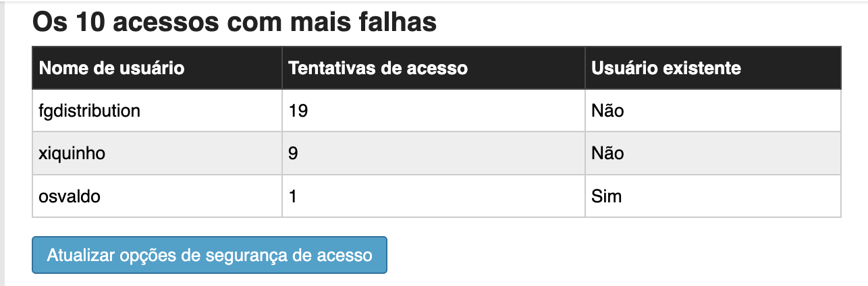Select the 1 attempt cell for osvaldo
This screenshot has width=868, height=286.
pos(433,196)
